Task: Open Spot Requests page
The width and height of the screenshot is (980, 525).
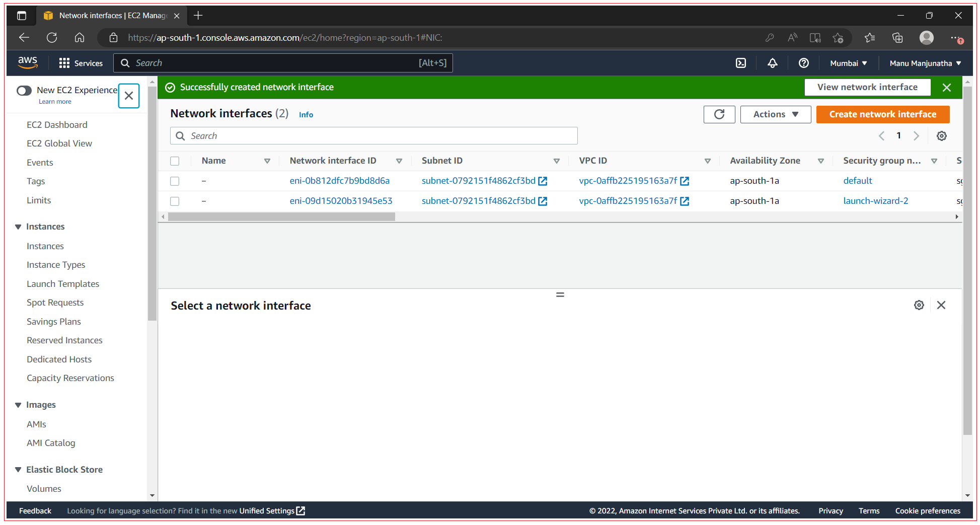Action: pos(55,303)
